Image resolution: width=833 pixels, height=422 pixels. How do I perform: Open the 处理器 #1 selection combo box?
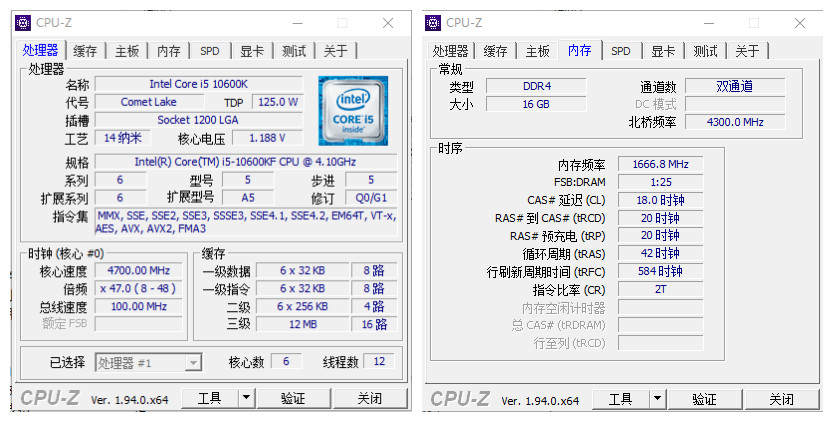[x=148, y=362]
